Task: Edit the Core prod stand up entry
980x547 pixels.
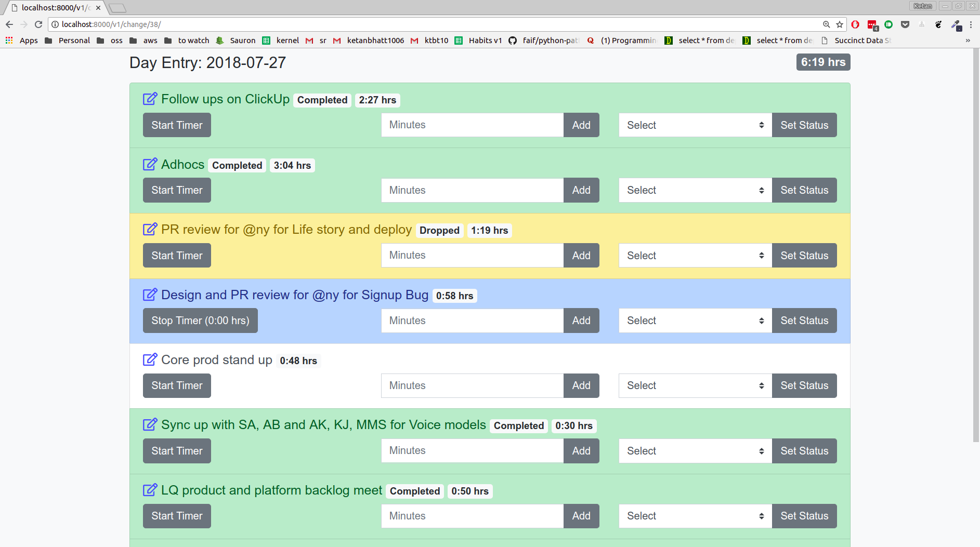Action: coord(150,359)
